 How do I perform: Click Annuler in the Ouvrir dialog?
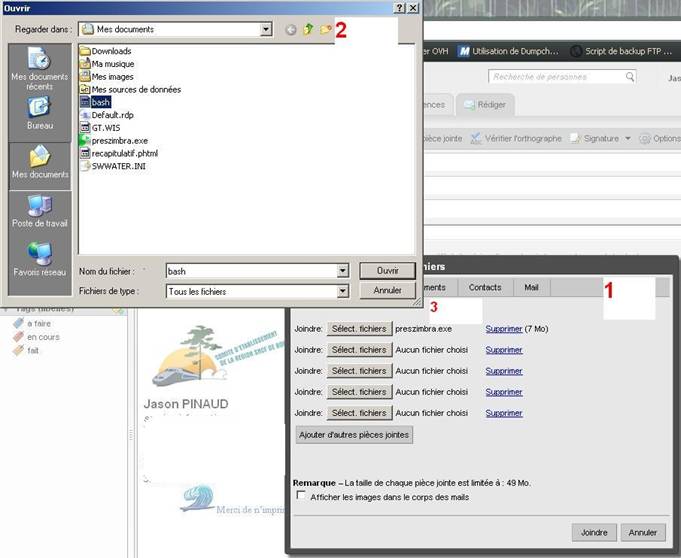click(387, 290)
